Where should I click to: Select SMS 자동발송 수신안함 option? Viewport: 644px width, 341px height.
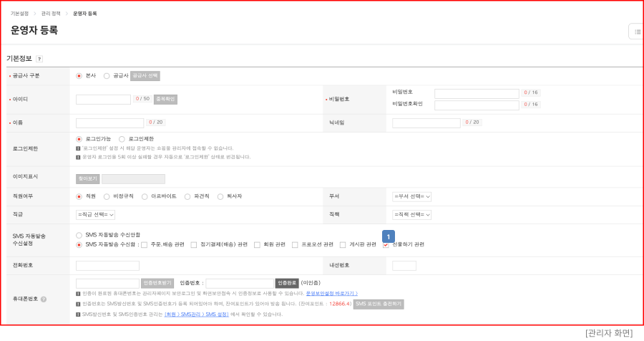point(79,235)
